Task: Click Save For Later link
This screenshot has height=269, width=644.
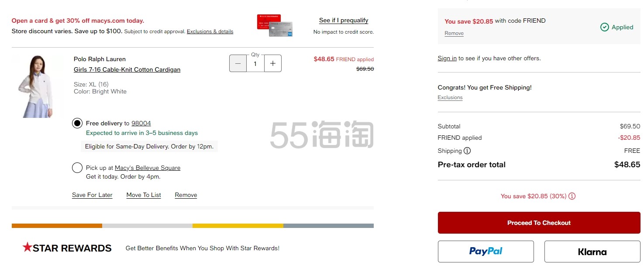Action: click(x=92, y=195)
